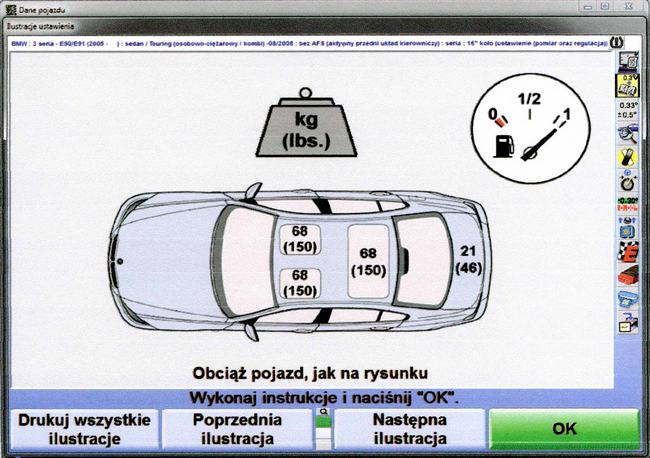
Task: Click the small magnifier above softkey level indicator
Action: [x=323, y=412]
